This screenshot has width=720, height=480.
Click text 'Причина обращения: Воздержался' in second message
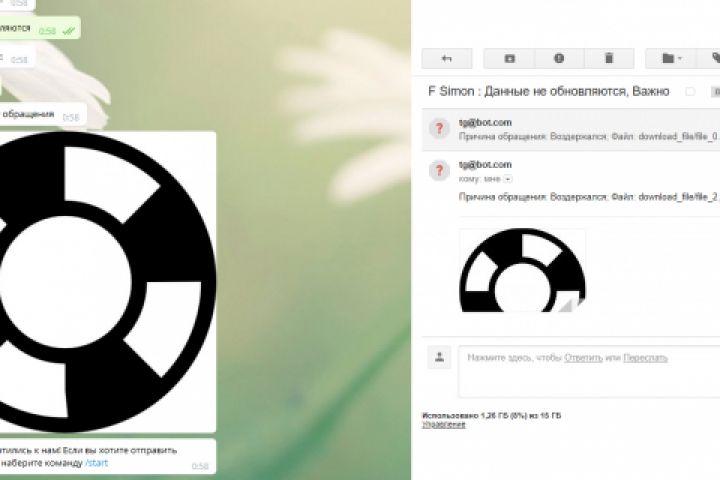pos(533,197)
